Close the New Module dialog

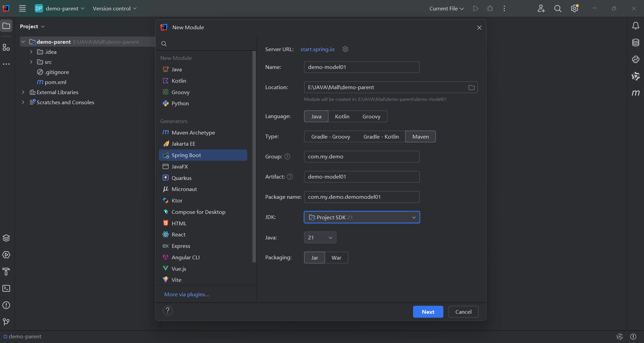479,28
